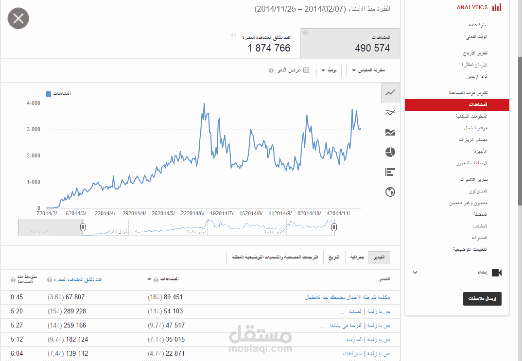Image resolution: width=522 pixels, height=361 pixels.
Task: Open the daily granularity dropdown
Action: coord(329,70)
